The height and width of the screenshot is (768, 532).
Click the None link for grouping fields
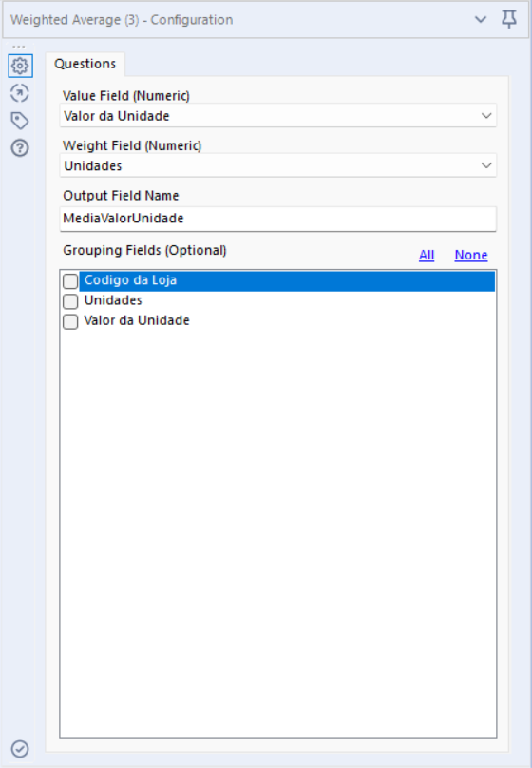[471, 255]
